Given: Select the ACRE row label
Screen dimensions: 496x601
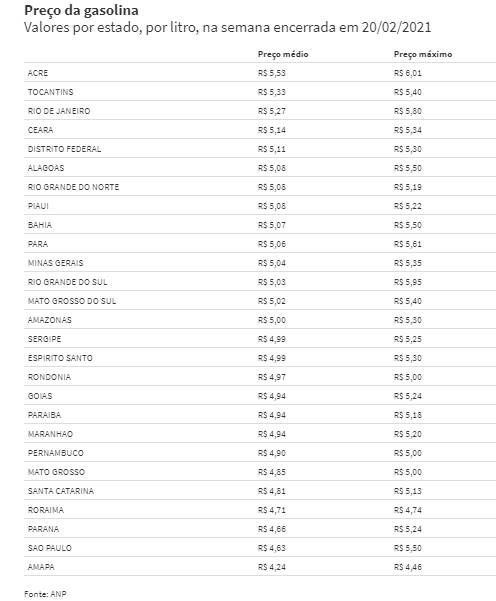Looking at the screenshot, I should tap(38, 73).
